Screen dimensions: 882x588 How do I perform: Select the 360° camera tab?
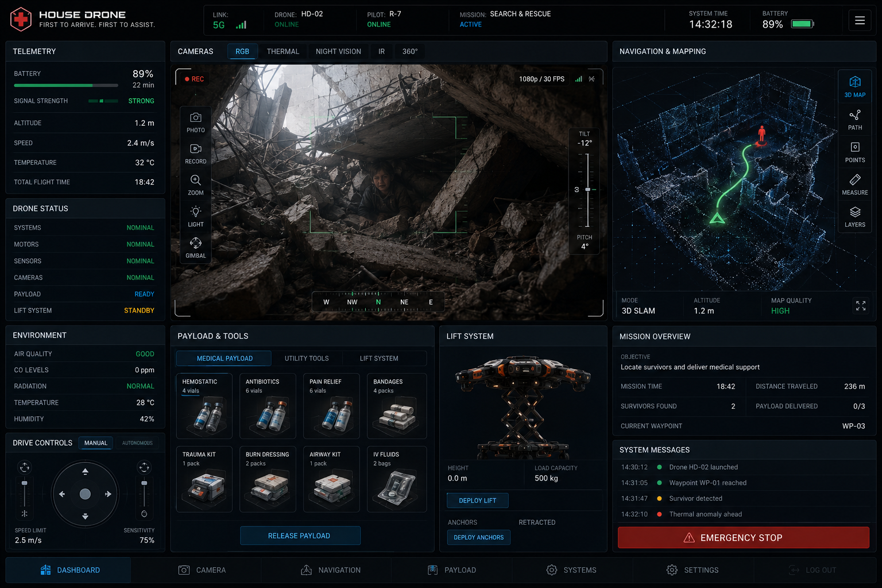tap(410, 52)
